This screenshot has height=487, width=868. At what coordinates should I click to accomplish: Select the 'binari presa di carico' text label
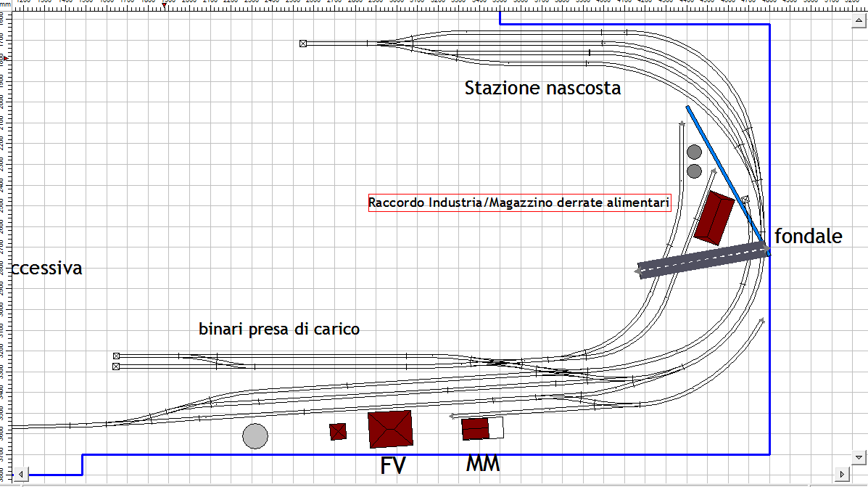[x=279, y=330]
